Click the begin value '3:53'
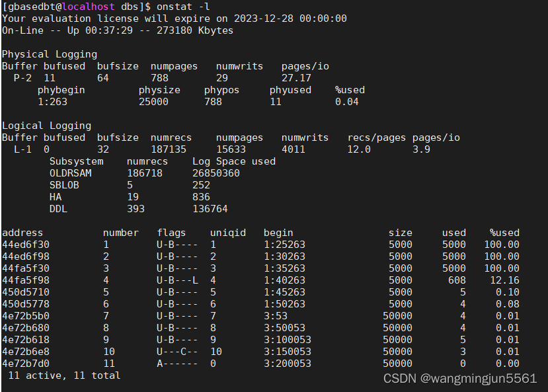The image size is (548, 392). 276,315
